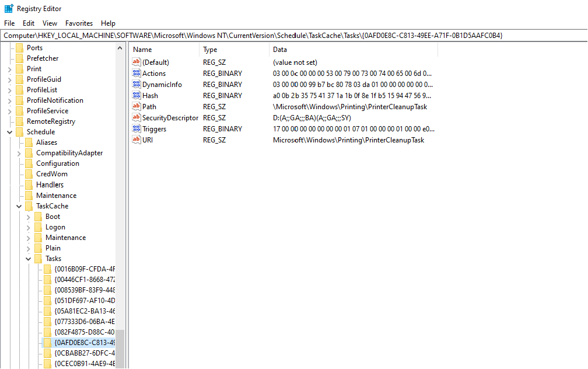Click the (Default) value string icon
Screen dimensions: 588x369
coord(137,62)
